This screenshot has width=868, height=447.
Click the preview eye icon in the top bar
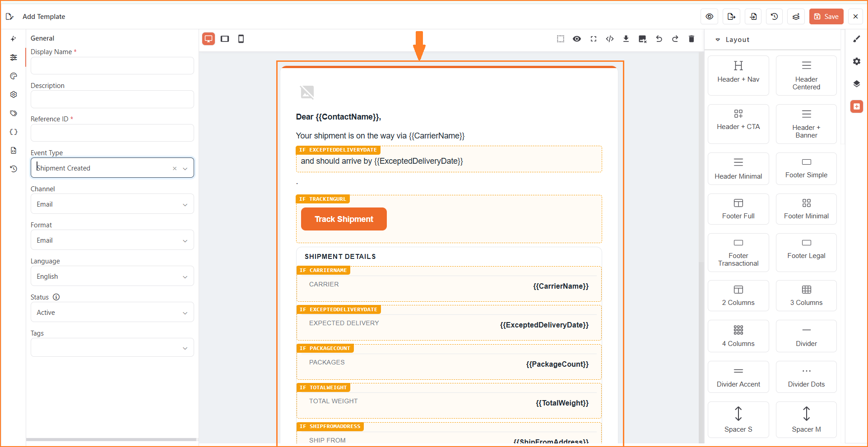[x=710, y=17]
